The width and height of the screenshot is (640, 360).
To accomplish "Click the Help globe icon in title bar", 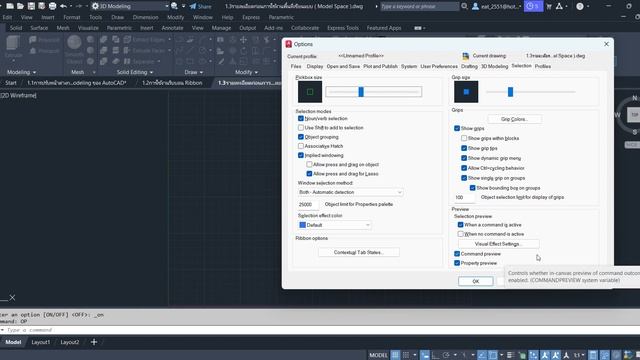I will pyautogui.click(x=580, y=6).
